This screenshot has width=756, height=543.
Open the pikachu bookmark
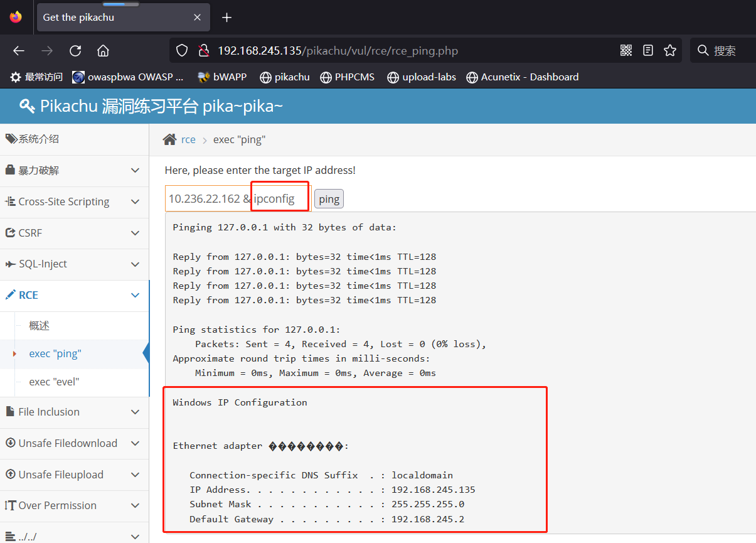[285, 77]
